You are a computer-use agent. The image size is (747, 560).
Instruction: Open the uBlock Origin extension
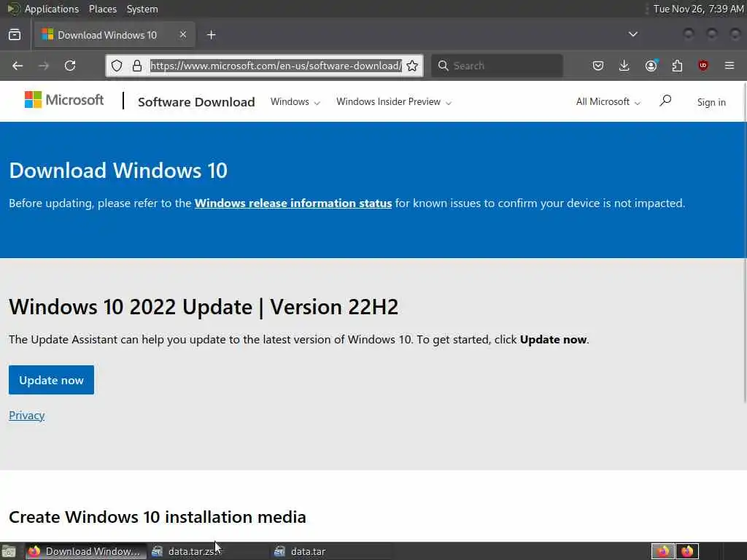pyautogui.click(x=703, y=66)
